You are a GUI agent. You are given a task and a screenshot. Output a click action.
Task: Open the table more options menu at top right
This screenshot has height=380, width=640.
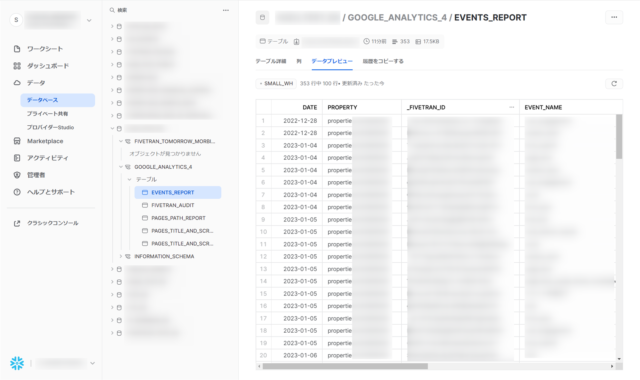tap(614, 18)
